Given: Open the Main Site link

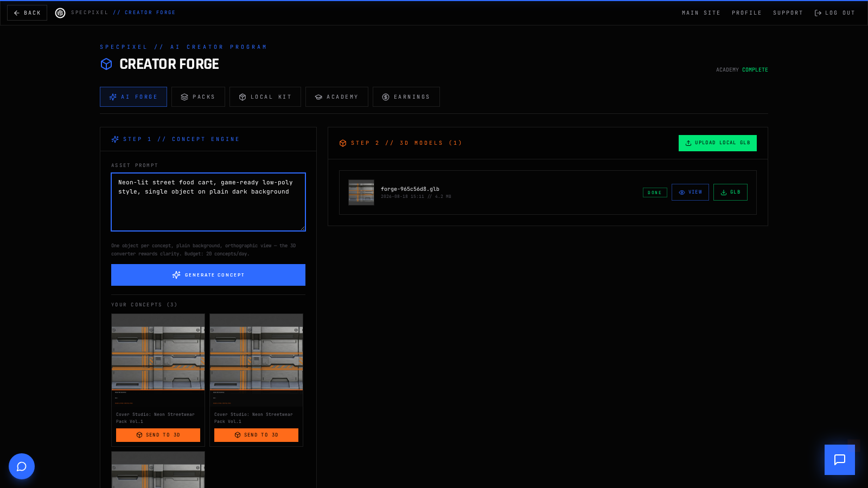Looking at the screenshot, I should tap(701, 12).
